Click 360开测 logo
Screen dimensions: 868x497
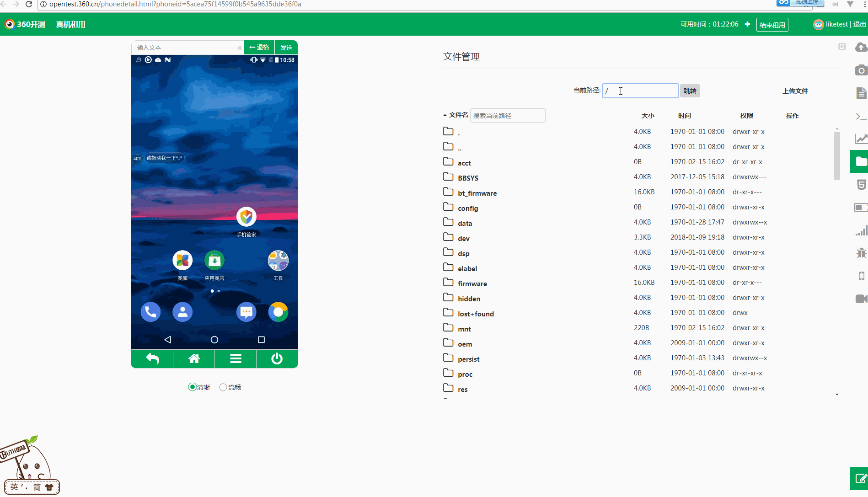25,24
